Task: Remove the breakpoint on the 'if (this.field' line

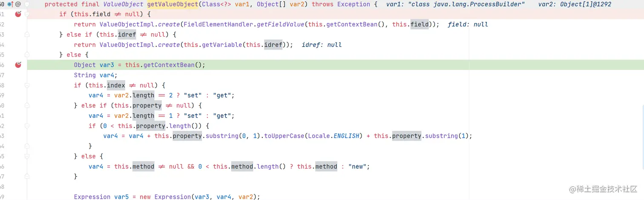Action: pyautogui.click(x=18, y=14)
